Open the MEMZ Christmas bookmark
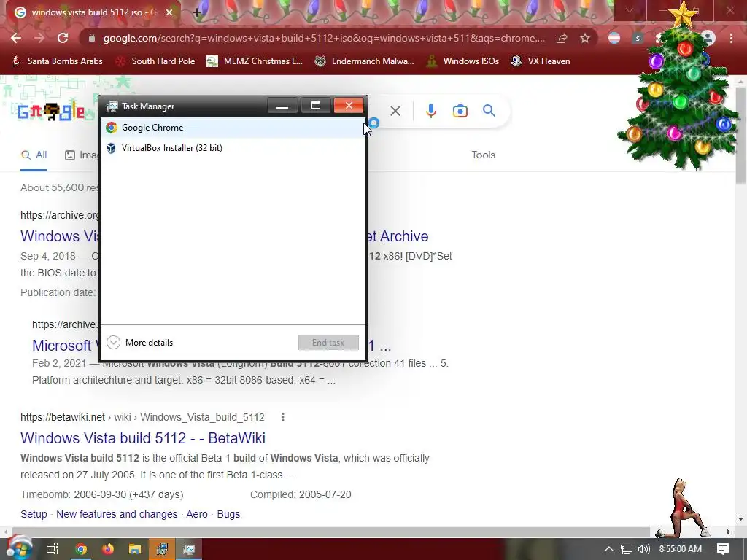Viewport: 747px width, 560px height. [255, 61]
